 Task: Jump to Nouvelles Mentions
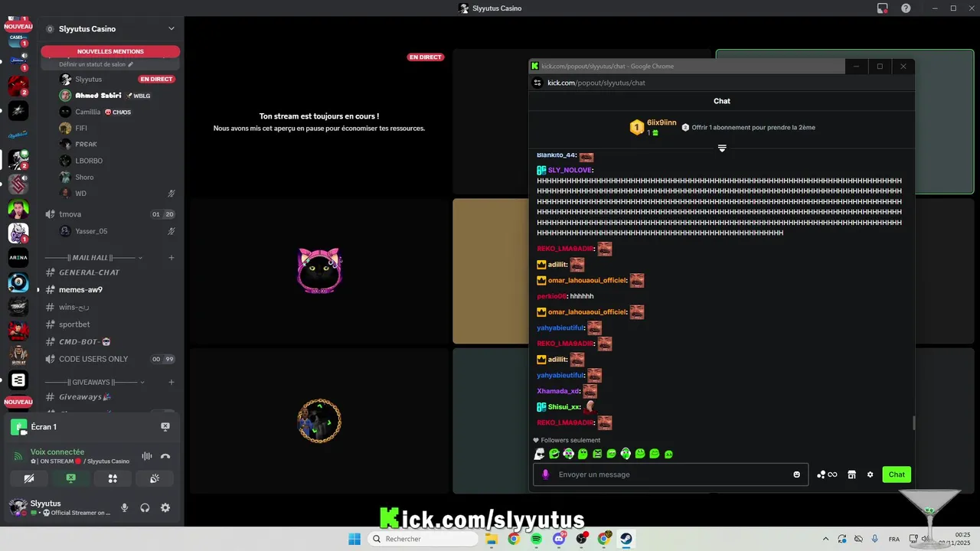[110, 51]
